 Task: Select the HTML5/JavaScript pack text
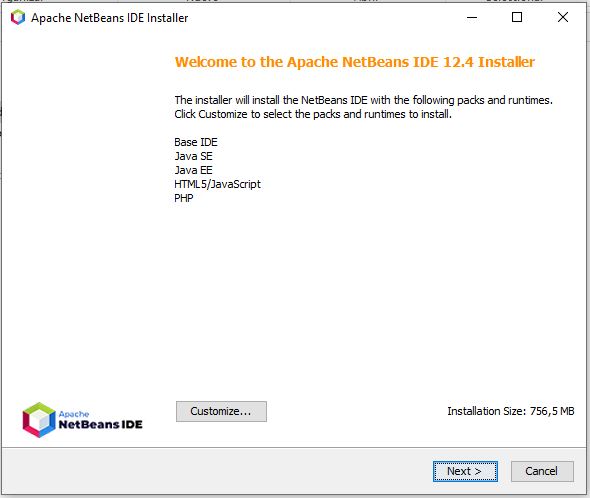pyautogui.click(x=217, y=184)
